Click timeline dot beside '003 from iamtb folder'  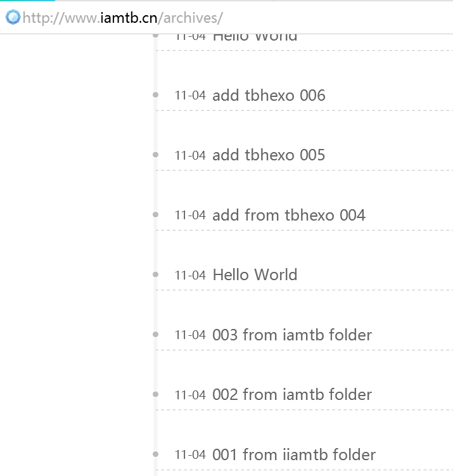click(156, 335)
